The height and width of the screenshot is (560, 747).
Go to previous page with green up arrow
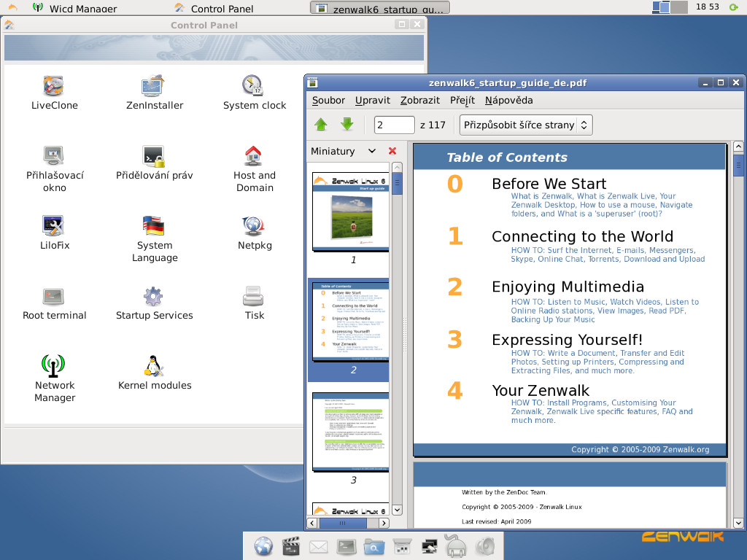[x=321, y=125]
